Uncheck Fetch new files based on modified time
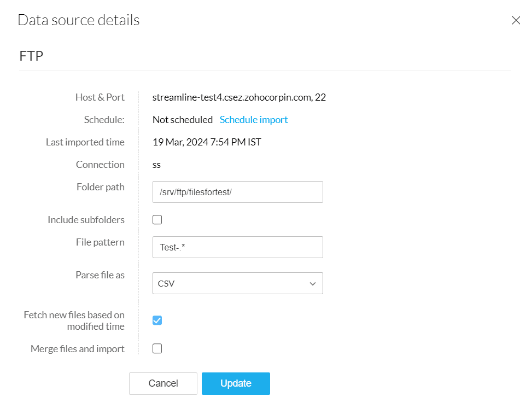The height and width of the screenshot is (420, 520). pos(157,320)
